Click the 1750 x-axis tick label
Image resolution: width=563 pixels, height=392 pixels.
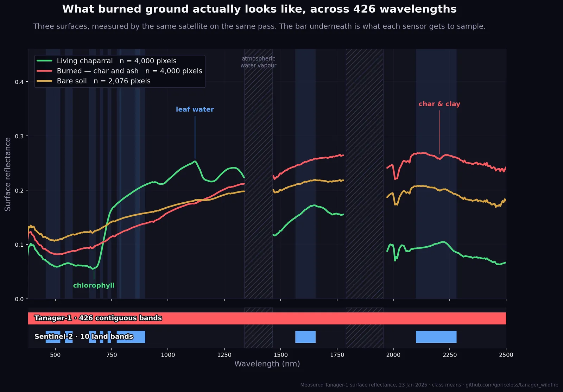[337, 355]
